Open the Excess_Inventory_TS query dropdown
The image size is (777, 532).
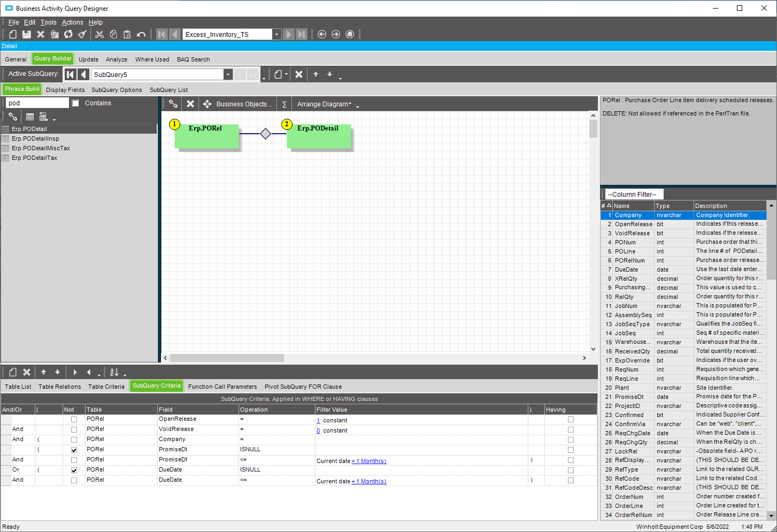(276, 34)
